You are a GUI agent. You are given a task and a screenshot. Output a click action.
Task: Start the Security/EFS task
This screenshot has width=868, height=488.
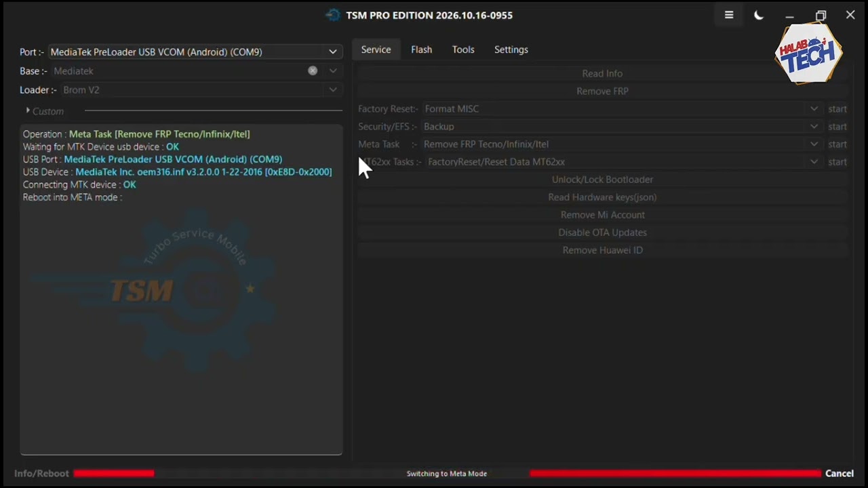[837, 126]
